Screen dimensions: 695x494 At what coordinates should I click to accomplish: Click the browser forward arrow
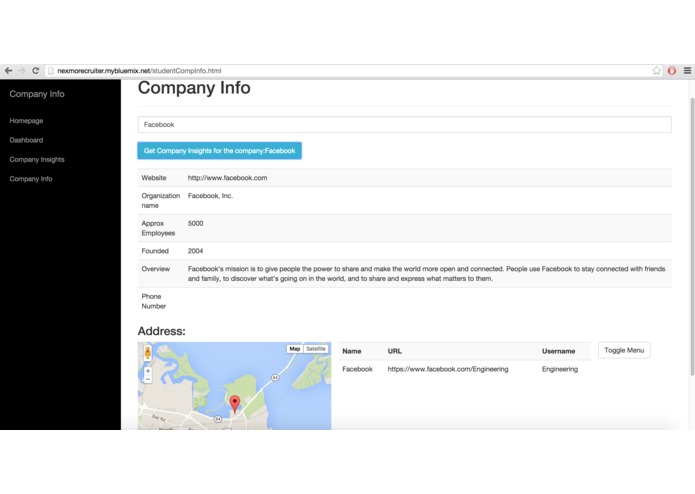pos(22,70)
